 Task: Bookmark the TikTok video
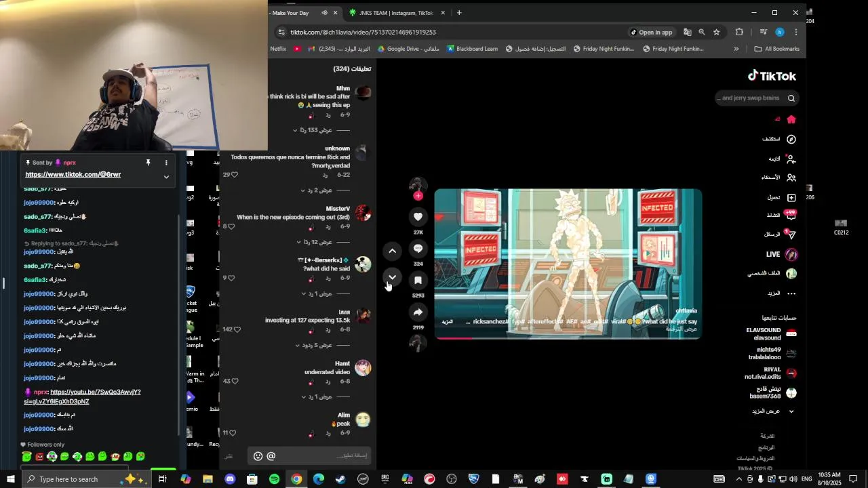418,280
